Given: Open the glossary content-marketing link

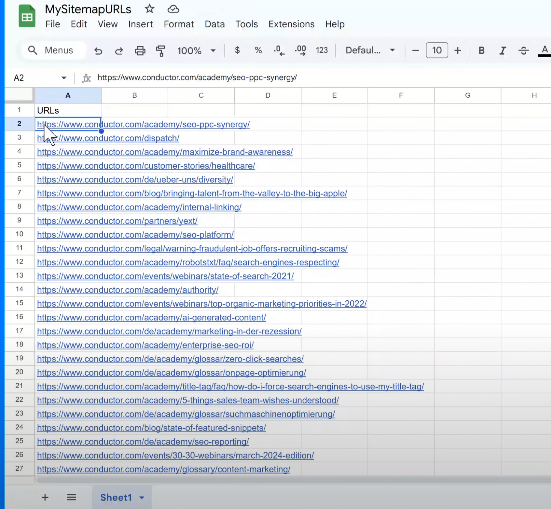Looking at the screenshot, I should click(164, 469).
